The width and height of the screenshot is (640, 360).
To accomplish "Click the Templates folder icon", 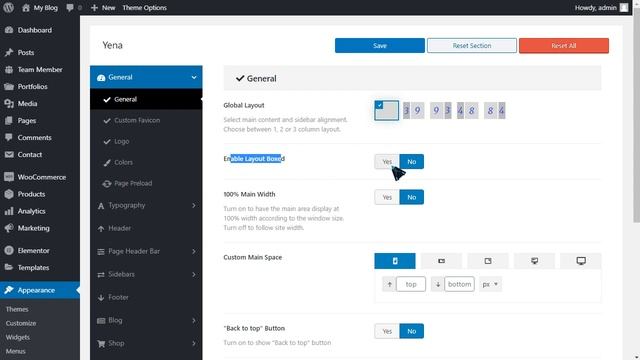I will tap(9, 267).
